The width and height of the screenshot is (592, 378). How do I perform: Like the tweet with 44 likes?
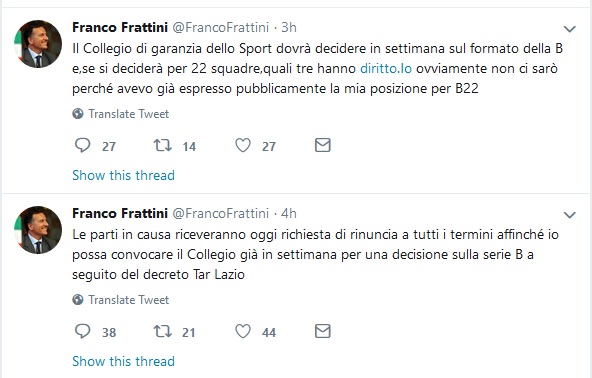(x=243, y=331)
